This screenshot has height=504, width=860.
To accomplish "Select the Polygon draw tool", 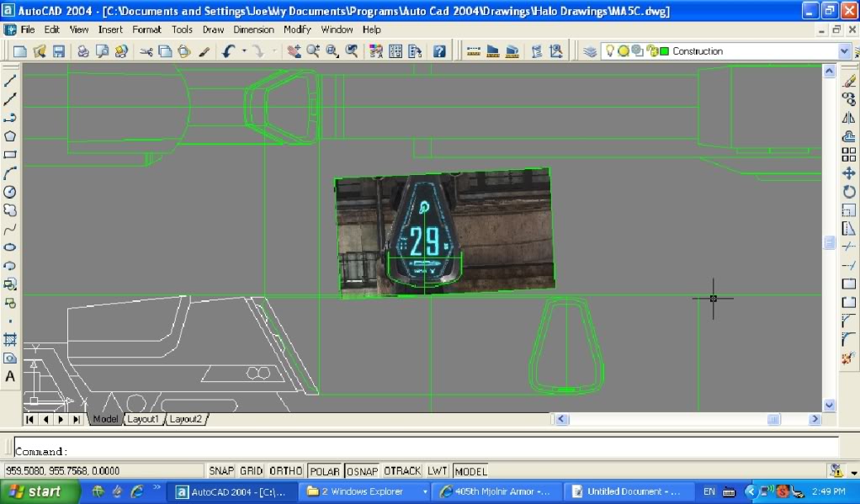I will [10, 136].
